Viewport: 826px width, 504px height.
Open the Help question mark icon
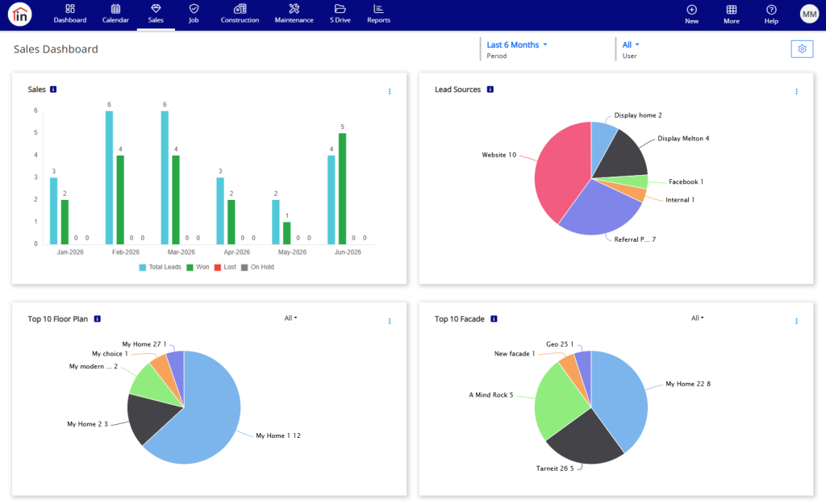point(771,10)
